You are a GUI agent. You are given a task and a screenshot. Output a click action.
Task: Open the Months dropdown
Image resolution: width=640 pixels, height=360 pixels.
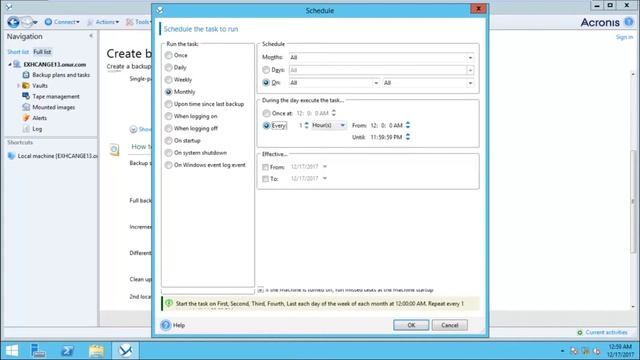click(470, 58)
